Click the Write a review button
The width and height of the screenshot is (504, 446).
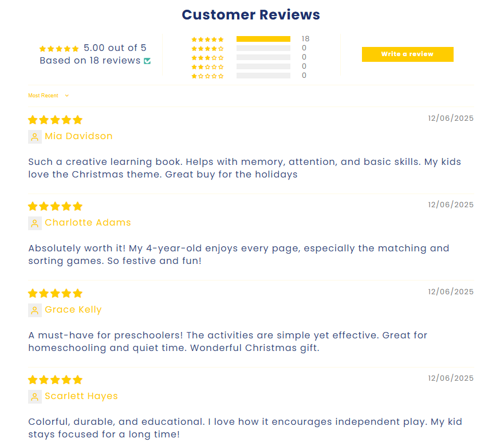coord(407,54)
